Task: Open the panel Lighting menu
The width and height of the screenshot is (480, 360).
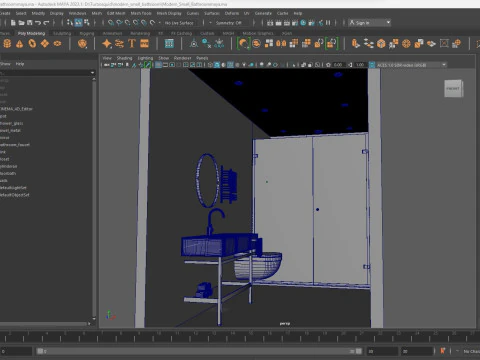Action: (x=145, y=58)
